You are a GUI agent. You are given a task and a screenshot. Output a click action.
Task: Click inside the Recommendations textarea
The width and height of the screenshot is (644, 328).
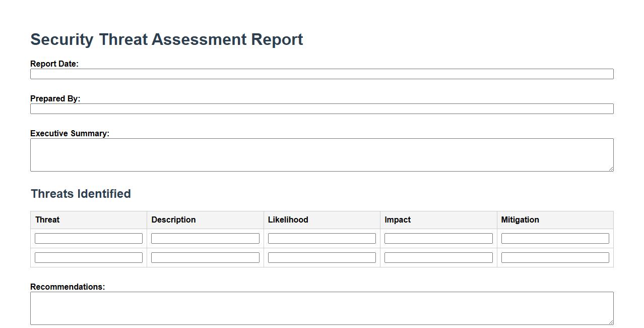click(x=321, y=308)
